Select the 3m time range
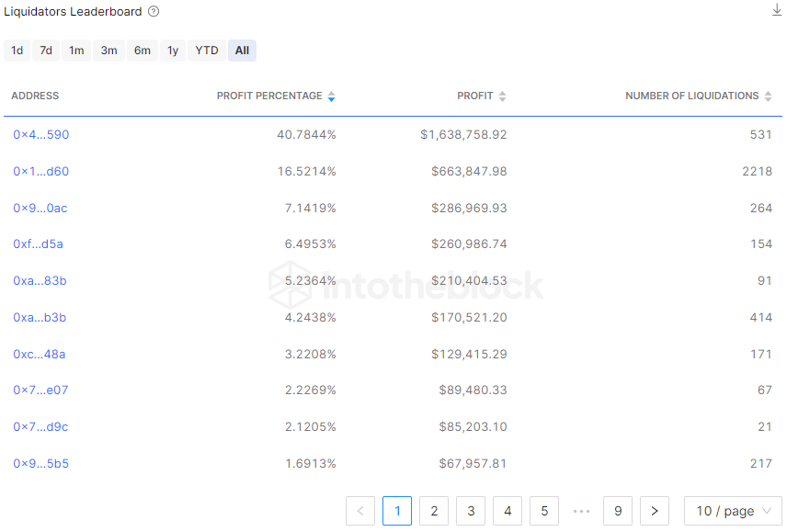This screenshot has width=787, height=532. click(x=108, y=51)
